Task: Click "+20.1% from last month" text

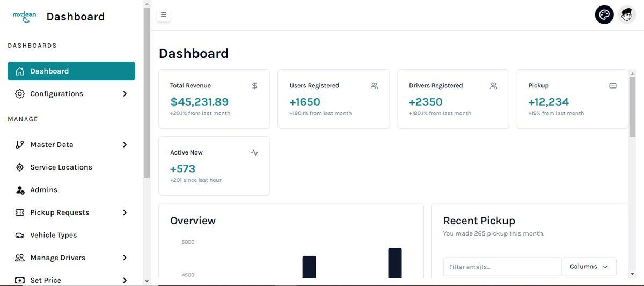Action: click(200, 113)
